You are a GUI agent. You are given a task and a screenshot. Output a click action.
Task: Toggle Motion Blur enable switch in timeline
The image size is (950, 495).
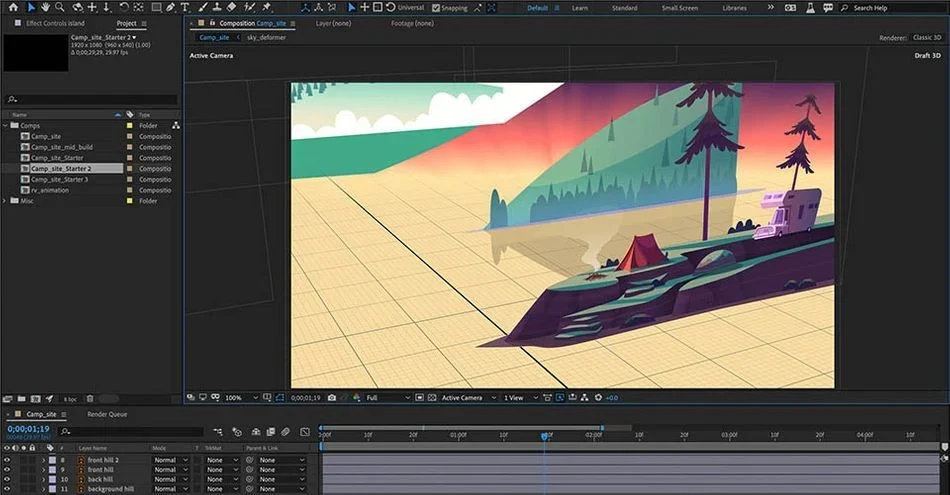click(285, 431)
